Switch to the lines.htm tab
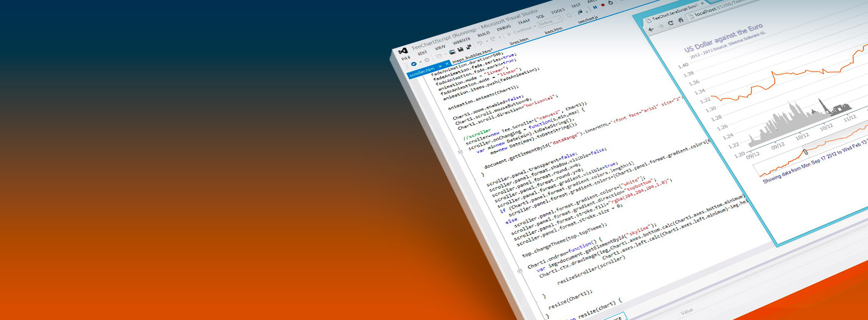This screenshot has height=320, width=868. point(519,41)
